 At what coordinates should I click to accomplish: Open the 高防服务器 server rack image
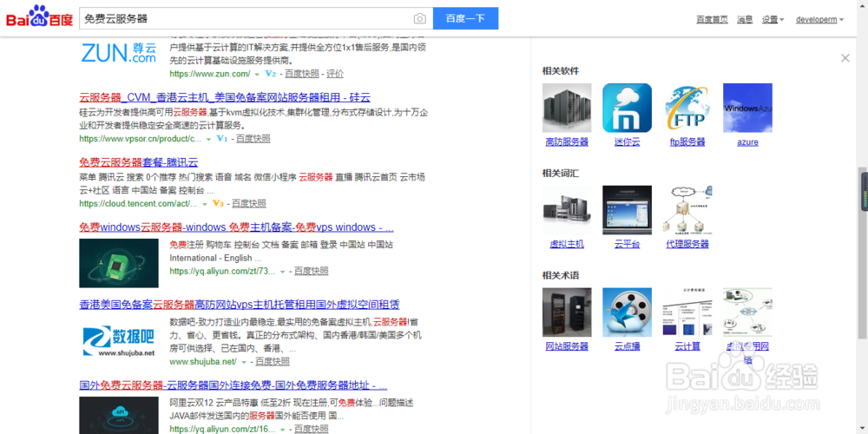567,108
